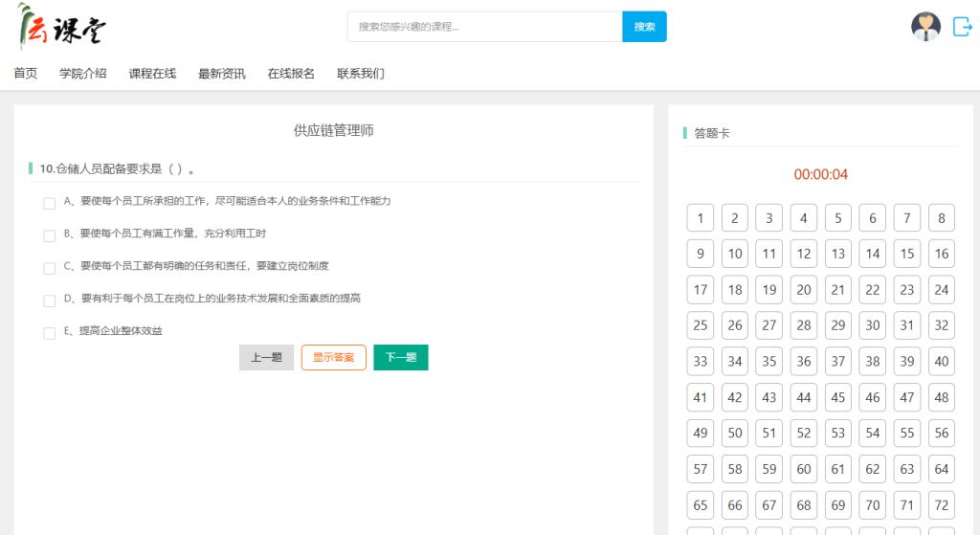Navigate to 在线报名

coord(291,74)
